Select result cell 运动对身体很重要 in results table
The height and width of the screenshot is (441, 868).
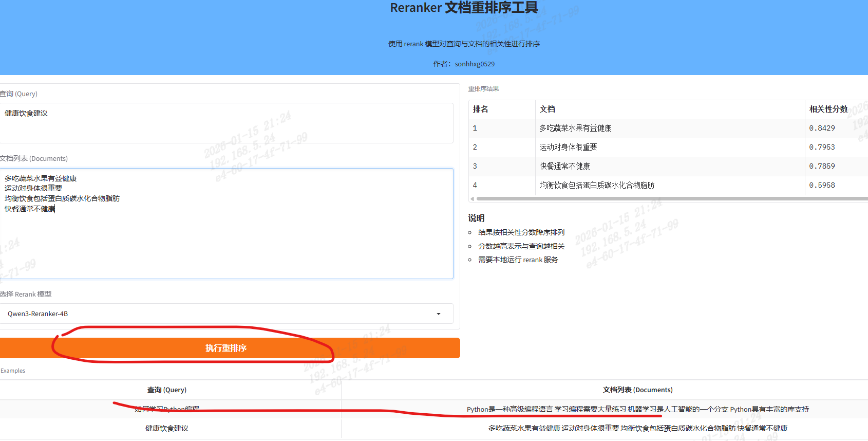(568, 148)
